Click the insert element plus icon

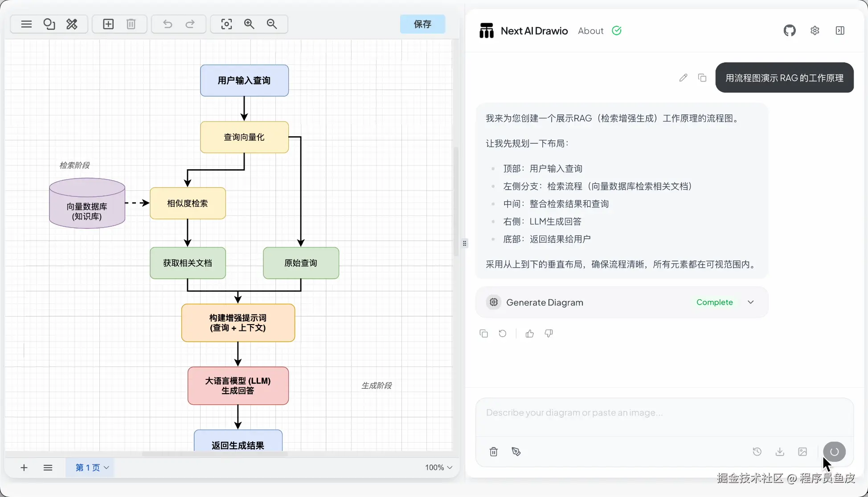108,24
